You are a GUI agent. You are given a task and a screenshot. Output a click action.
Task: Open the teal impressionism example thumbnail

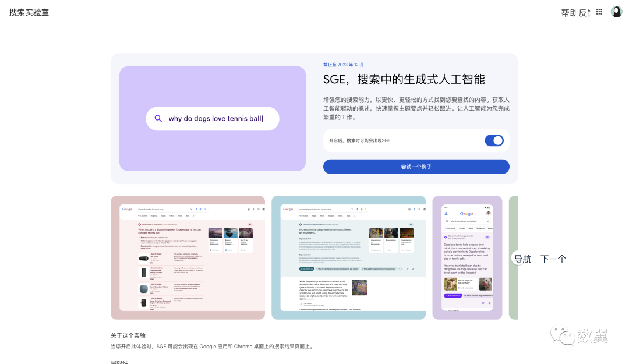(x=349, y=257)
